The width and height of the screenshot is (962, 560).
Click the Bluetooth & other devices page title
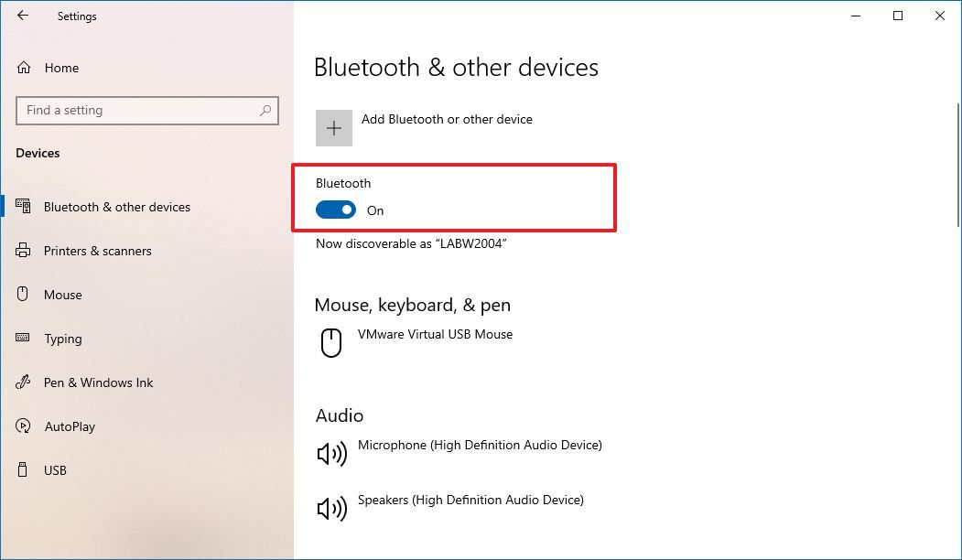click(x=456, y=67)
